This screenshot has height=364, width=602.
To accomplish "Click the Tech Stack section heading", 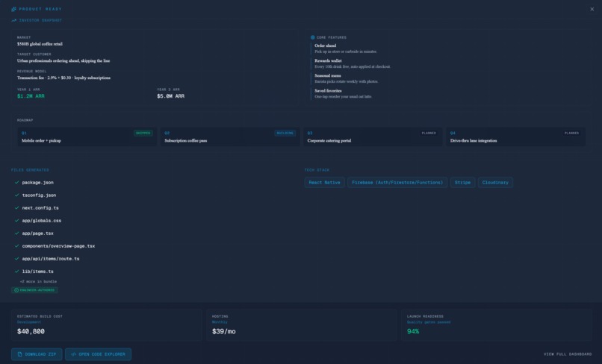I will 317,170.
